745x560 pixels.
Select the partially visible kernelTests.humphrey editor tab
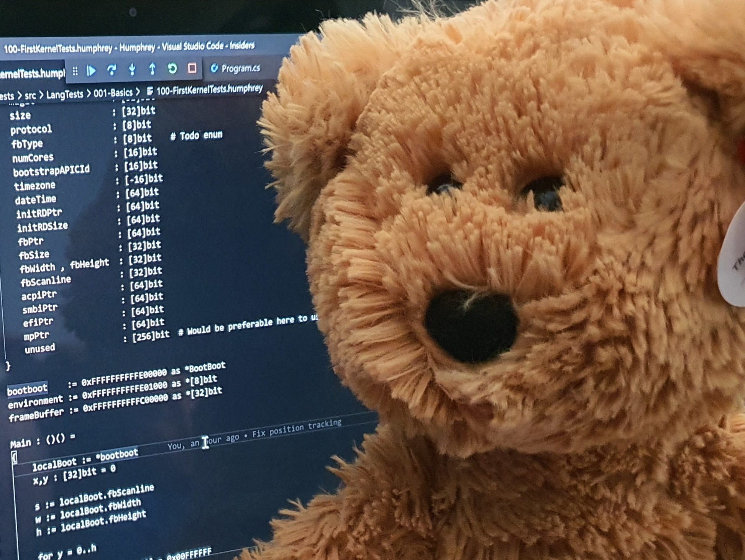point(31,72)
